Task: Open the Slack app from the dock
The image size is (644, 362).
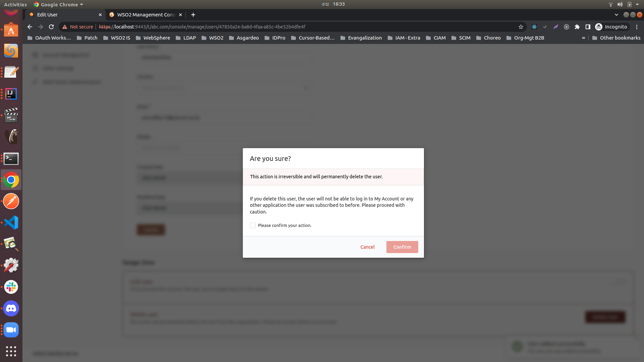Action: click(11, 287)
